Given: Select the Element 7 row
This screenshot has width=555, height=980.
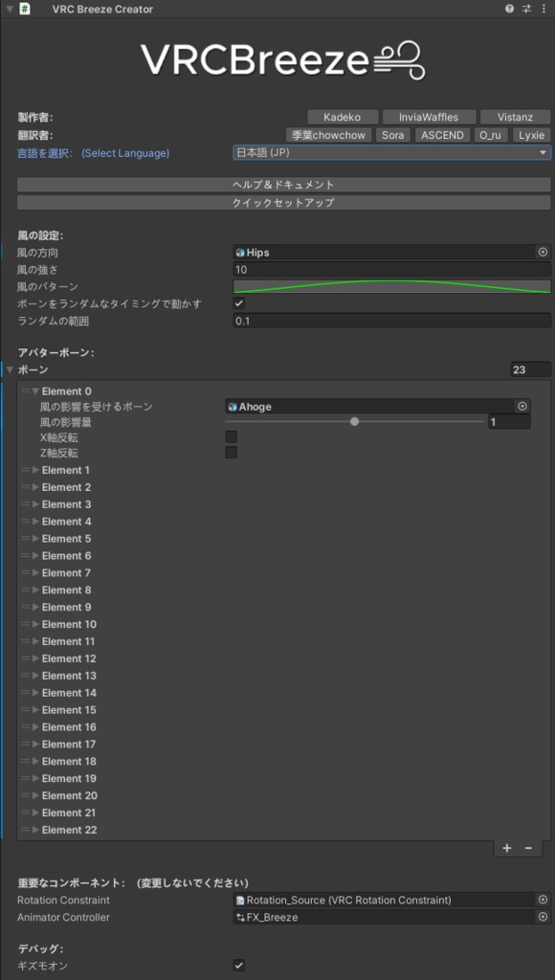Looking at the screenshot, I should [x=284, y=572].
